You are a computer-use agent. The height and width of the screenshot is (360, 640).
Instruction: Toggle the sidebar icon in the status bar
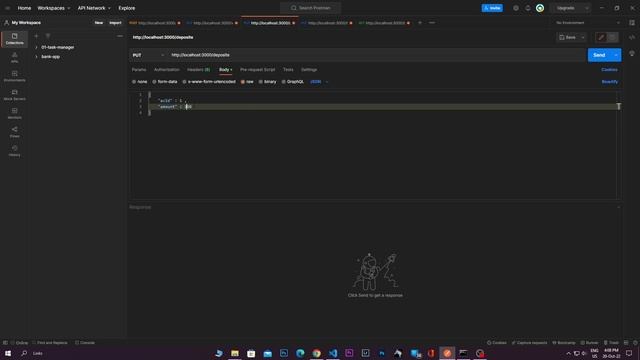coord(5,343)
